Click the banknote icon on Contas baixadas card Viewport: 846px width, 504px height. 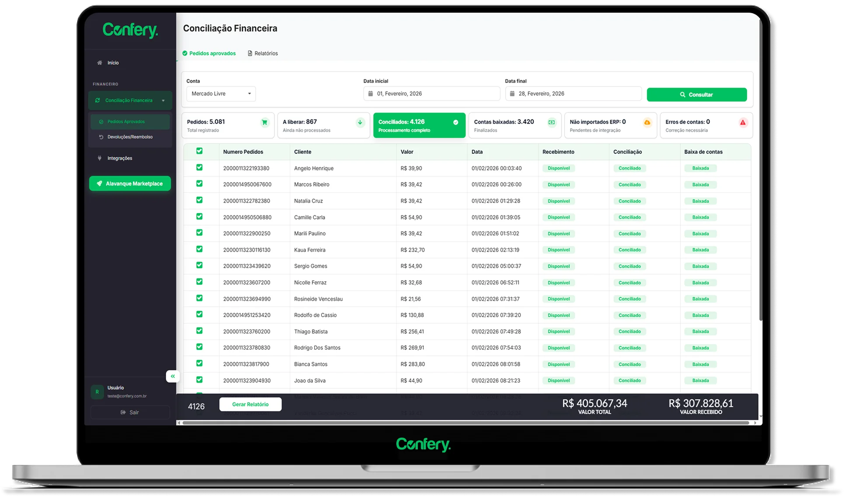coord(551,122)
